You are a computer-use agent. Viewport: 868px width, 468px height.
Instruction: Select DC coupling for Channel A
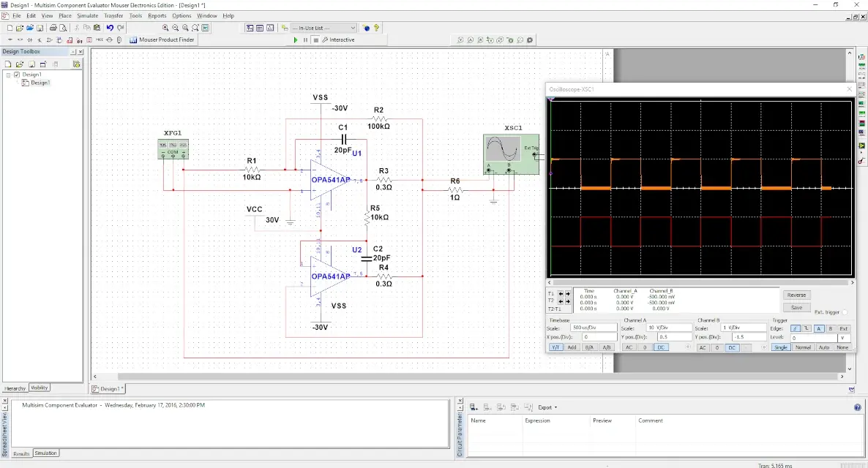click(660, 347)
